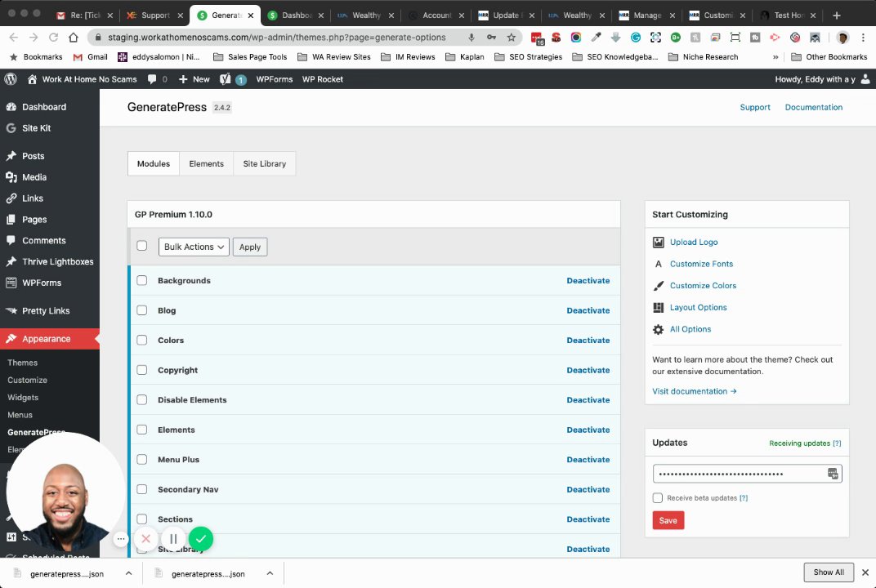
Task: Expand second generatepress json download menu
Action: [x=270, y=573]
